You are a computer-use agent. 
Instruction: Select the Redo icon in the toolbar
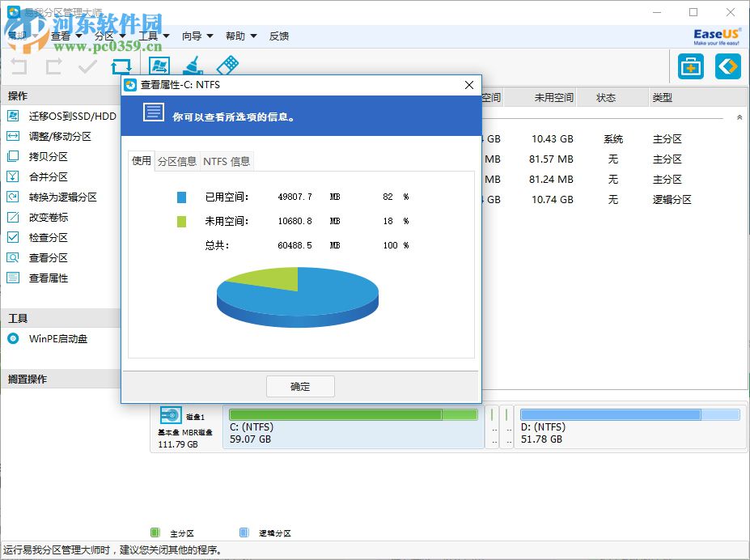pyautogui.click(x=52, y=66)
